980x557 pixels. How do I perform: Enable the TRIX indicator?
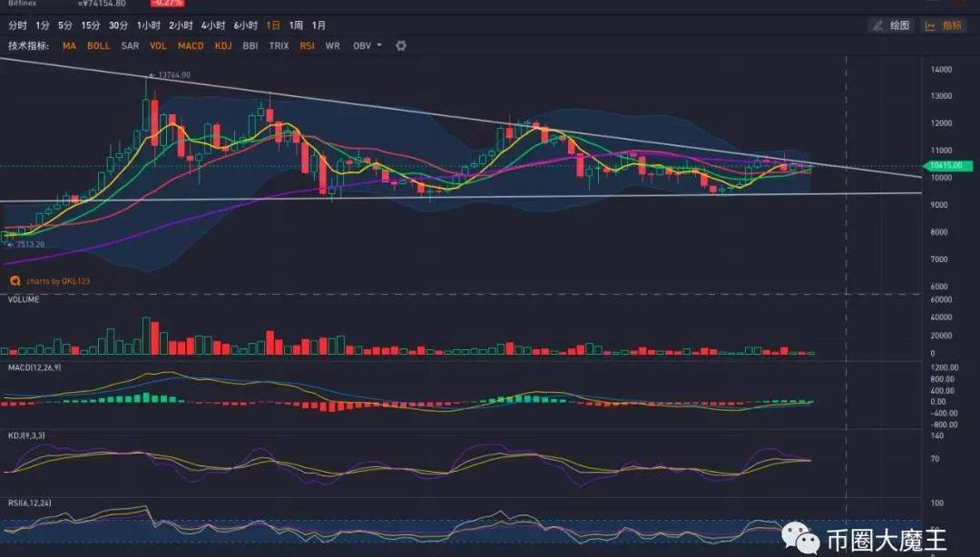coord(279,45)
